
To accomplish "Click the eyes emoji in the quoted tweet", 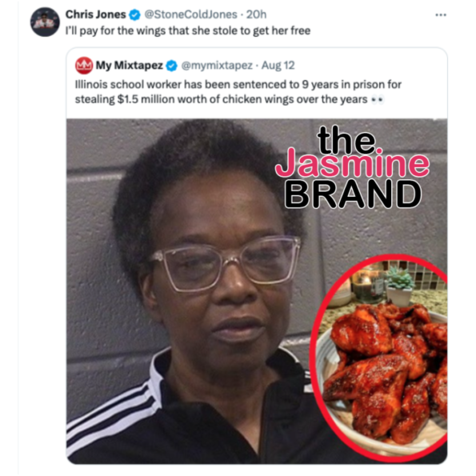I will 378,99.
